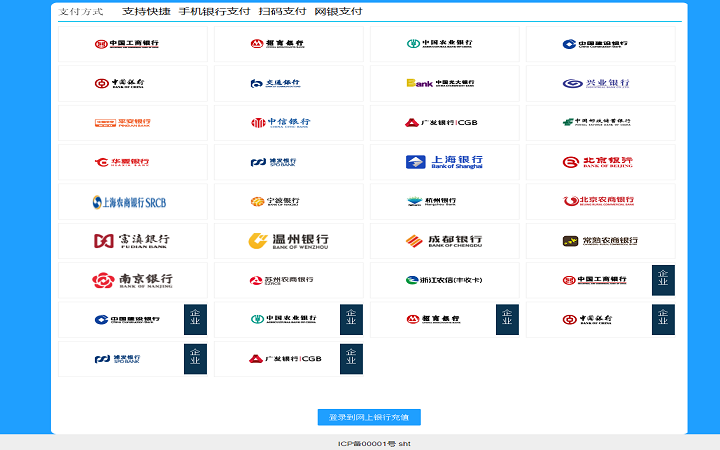Select 苏州农商银行 option
Image resolution: width=720 pixels, height=450 pixels.
tap(288, 281)
